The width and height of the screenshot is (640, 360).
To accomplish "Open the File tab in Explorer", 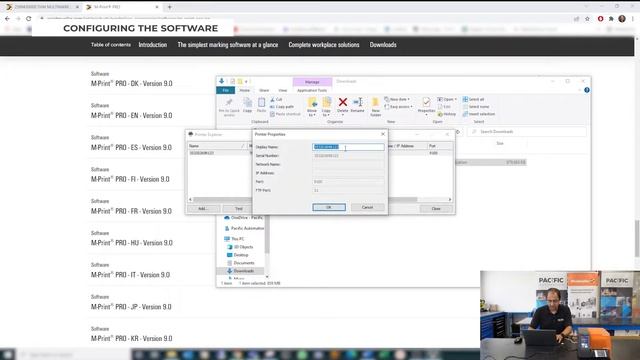I will (x=225, y=90).
